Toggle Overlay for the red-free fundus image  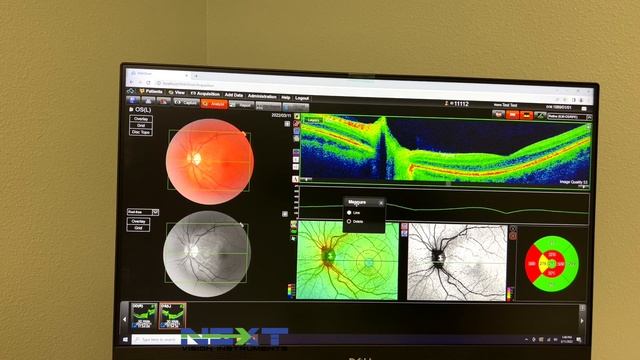(x=138, y=221)
